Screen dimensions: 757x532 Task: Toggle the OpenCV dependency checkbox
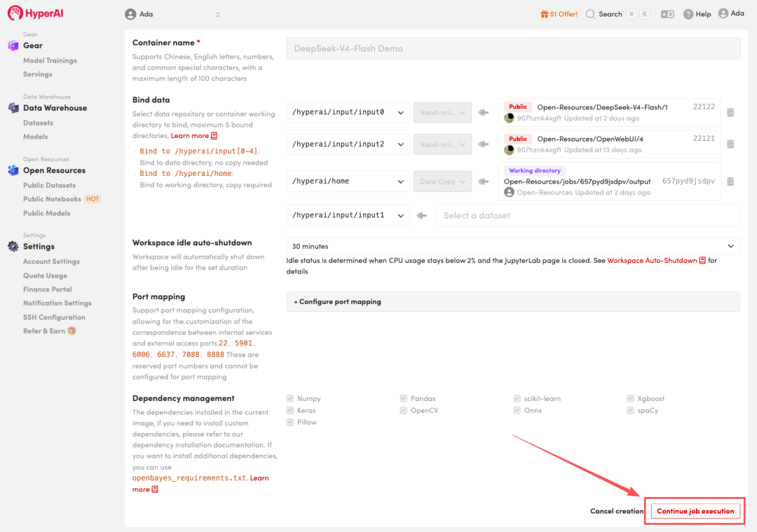pyautogui.click(x=404, y=410)
